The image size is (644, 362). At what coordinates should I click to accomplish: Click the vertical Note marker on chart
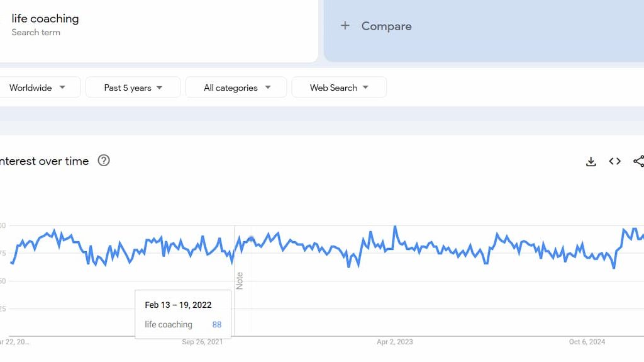[x=240, y=280]
